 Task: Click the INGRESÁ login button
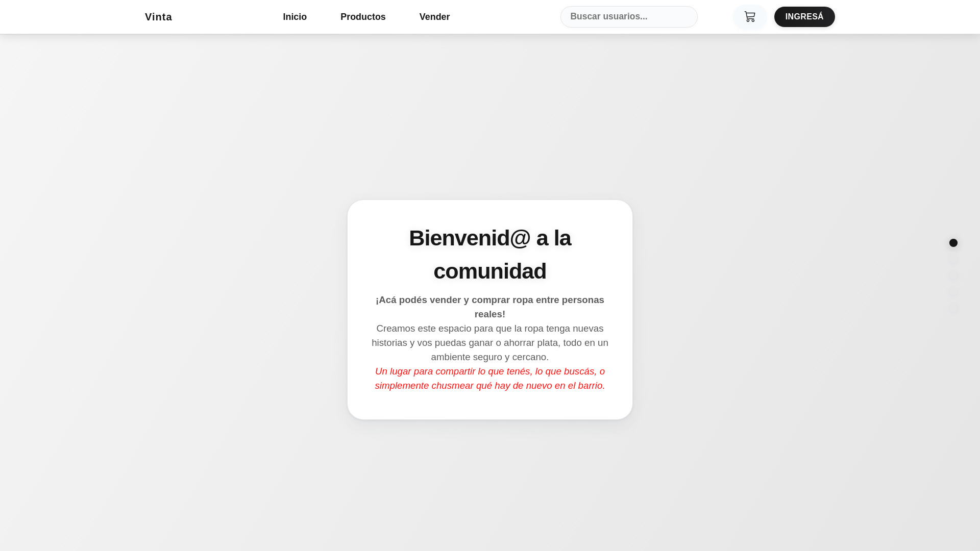pyautogui.click(x=804, y=17)
